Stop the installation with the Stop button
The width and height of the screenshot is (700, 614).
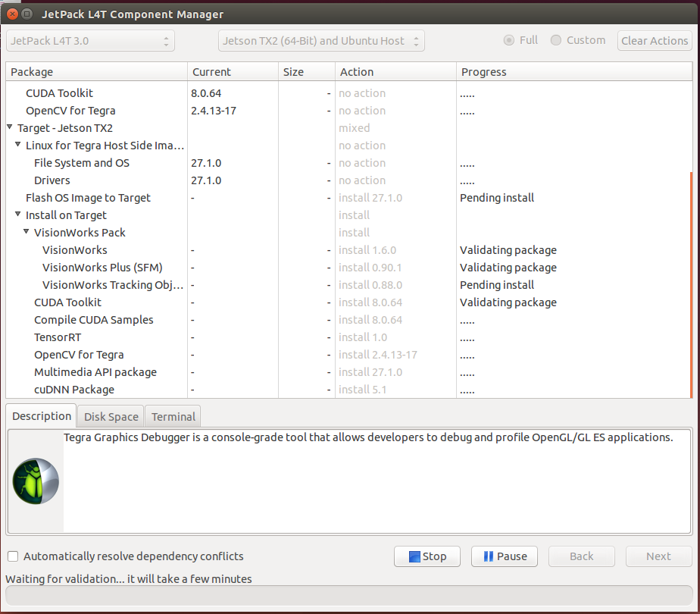tap(427, 556)
